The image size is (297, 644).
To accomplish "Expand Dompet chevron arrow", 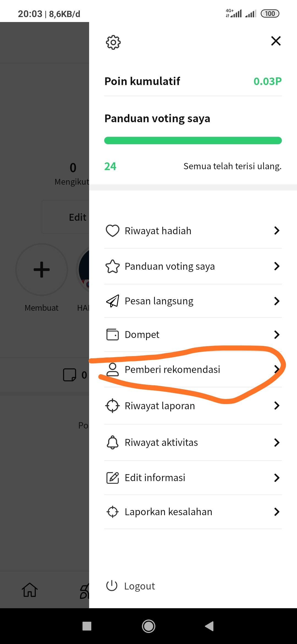I will click(277, 335).
